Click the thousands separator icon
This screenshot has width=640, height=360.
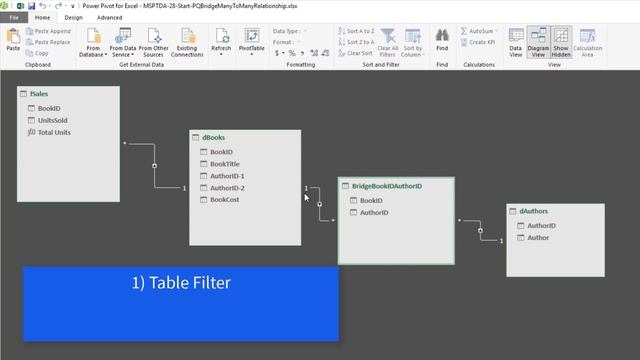click(x=302, y=53)
